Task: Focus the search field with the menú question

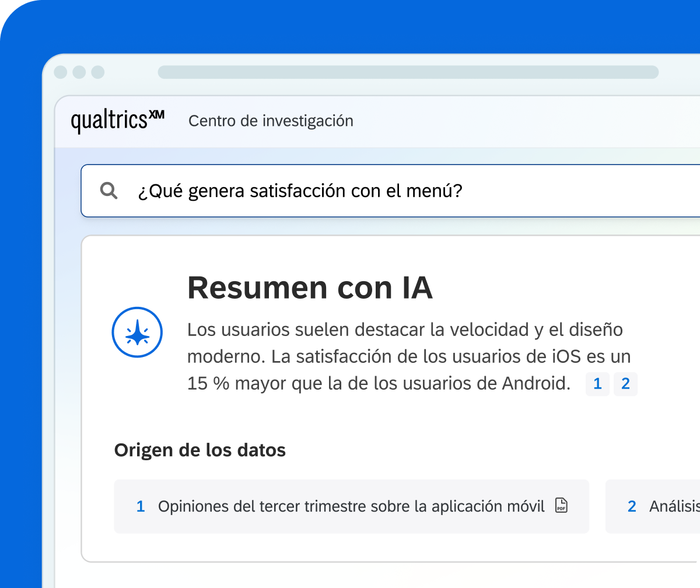Action: pos(390,191)
